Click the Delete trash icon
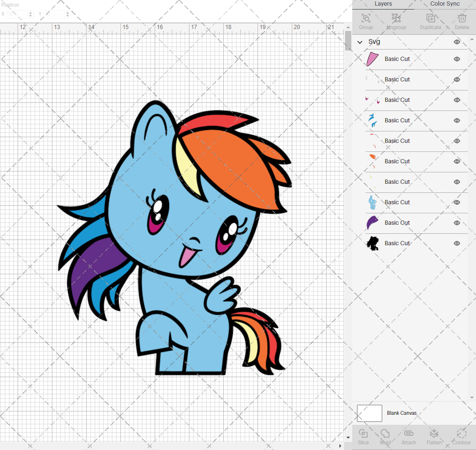The width and height of the screenshot is (476, 450). [462, 18]
